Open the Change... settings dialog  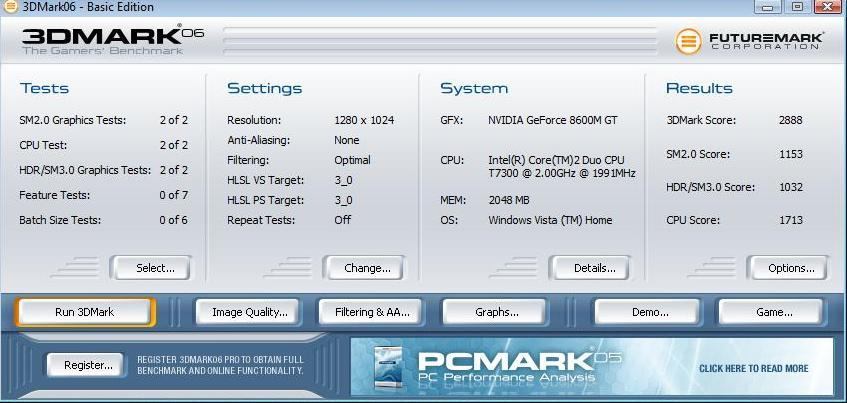pyautogui.click(x=364, y=268)
